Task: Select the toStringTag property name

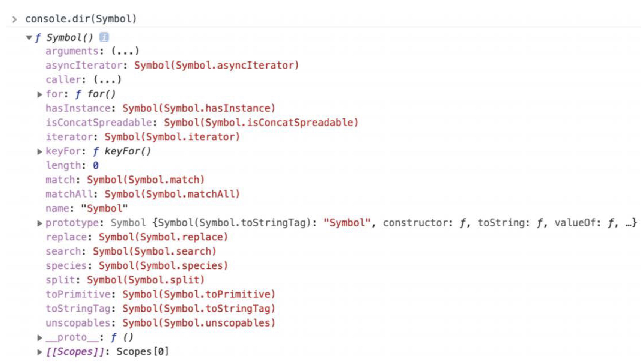Action: click(78, 309)
